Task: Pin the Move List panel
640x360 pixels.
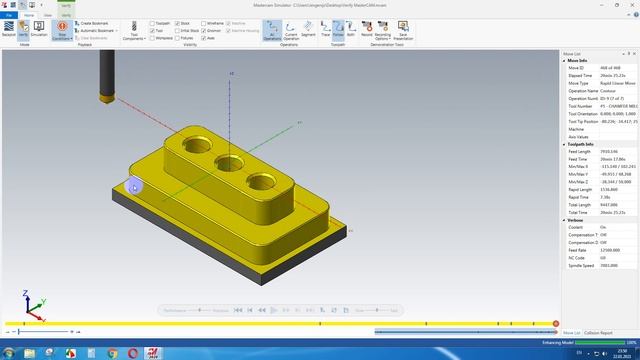Action: (x=629, y=54)
